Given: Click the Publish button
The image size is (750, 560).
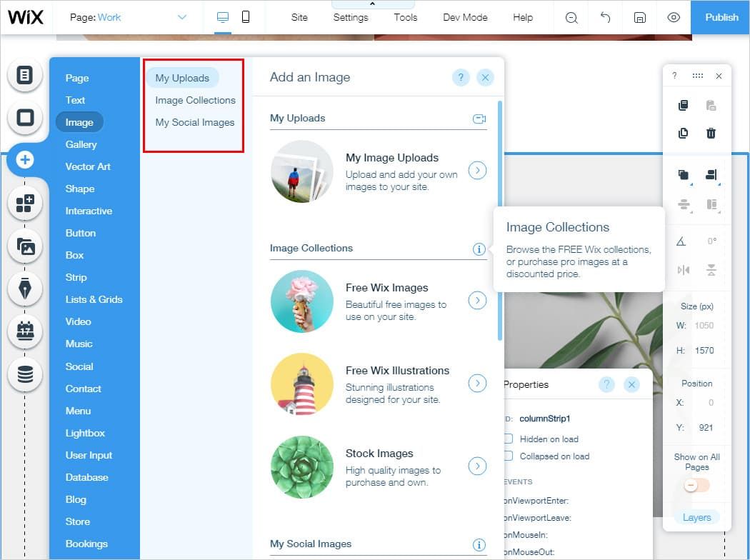Looking at the screenshot, I should coord(721,17).
